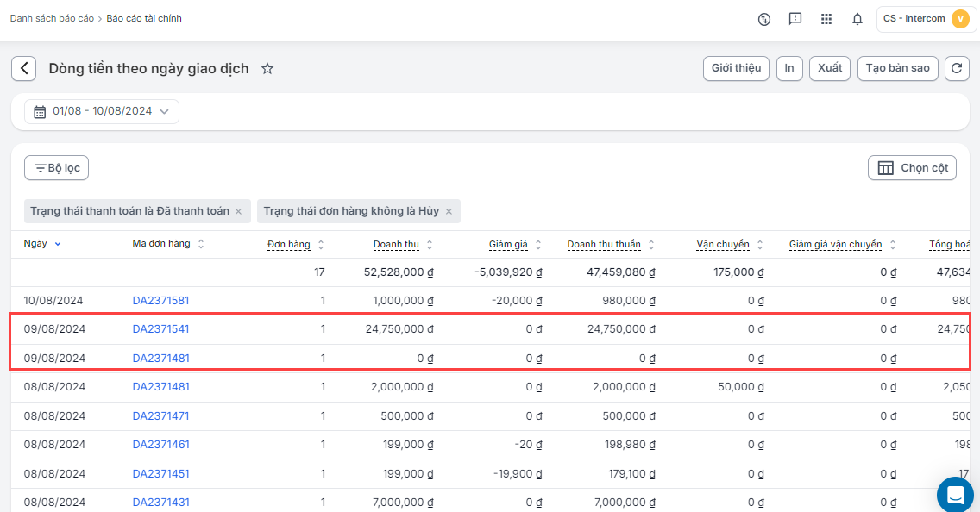Remove the 'Đã thanh toán' payment filter
The image size is (980, 512).
[239, 211]
